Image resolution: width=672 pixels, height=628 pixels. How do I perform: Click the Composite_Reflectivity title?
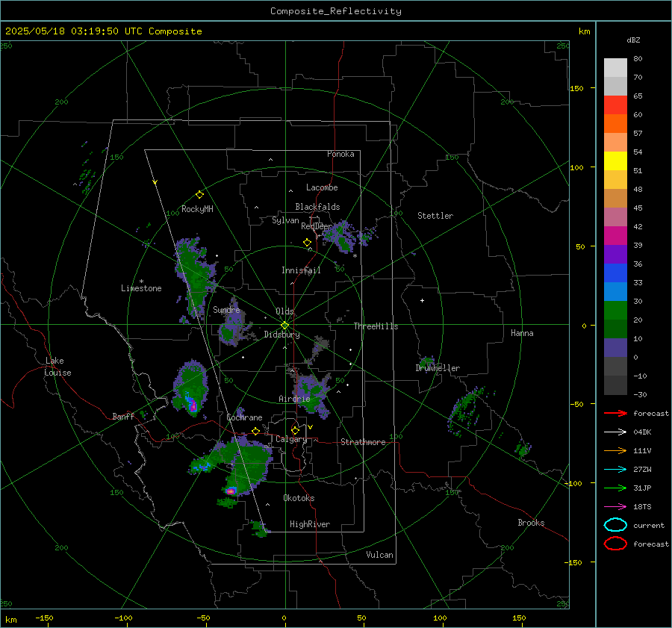pos(336,11)
